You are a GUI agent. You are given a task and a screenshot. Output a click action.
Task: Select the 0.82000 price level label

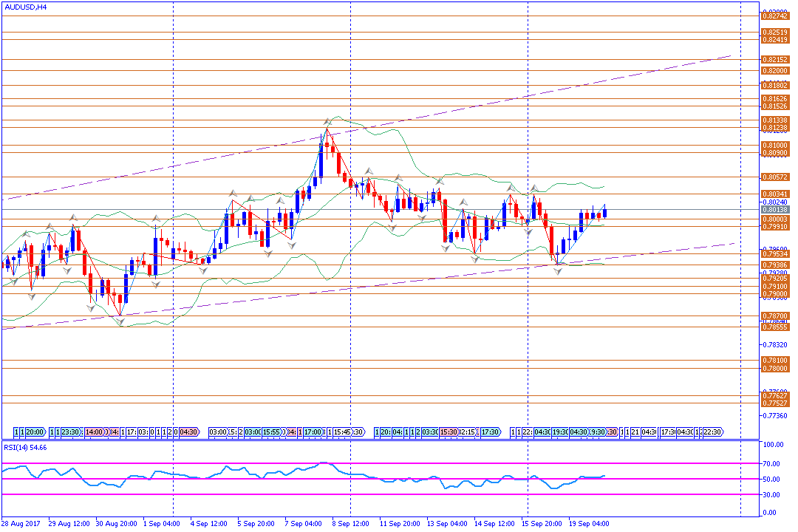[x=775, y=71]
